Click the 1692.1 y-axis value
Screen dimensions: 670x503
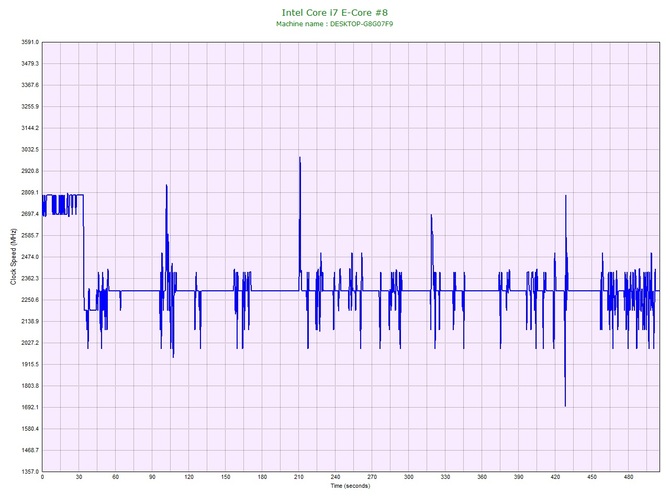[30, 407]
